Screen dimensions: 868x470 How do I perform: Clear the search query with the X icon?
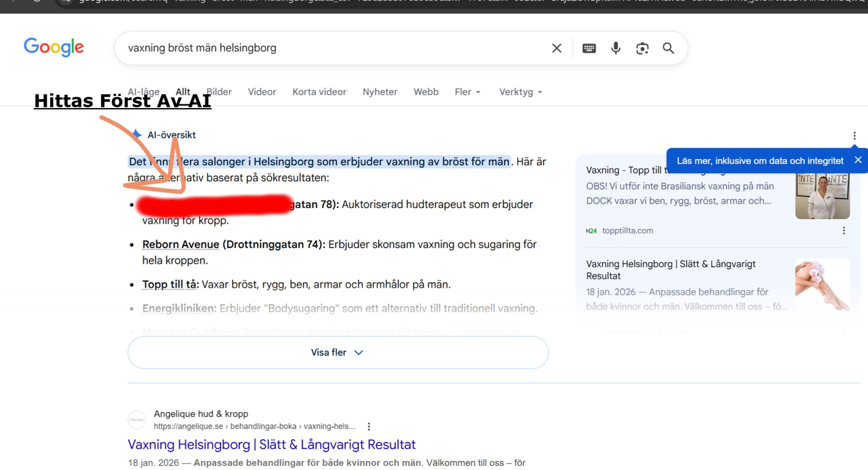point(556,48)
